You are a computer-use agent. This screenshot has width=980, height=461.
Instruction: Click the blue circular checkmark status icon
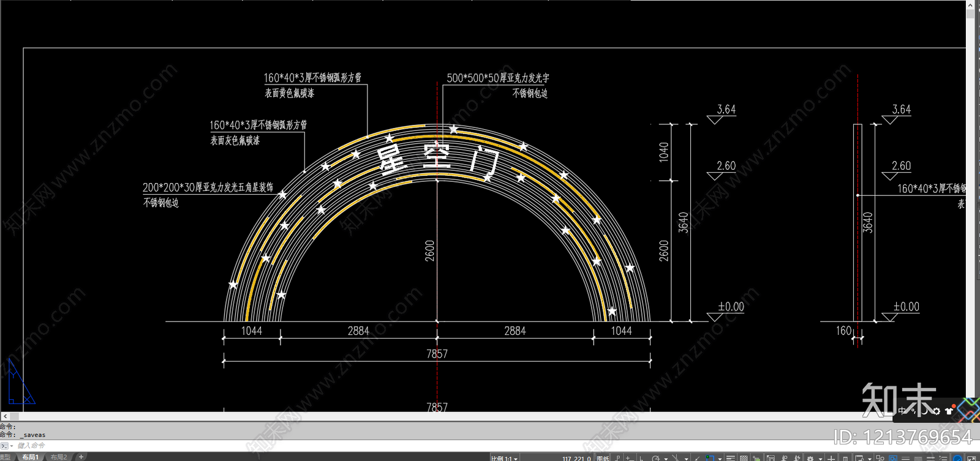click(957, 457)
